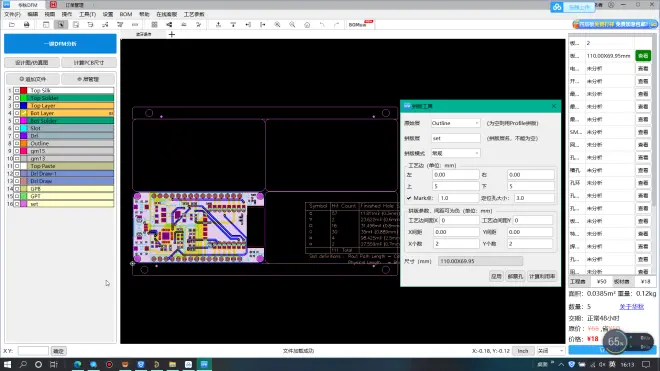Click the home view toolbar icon

coord(307,25)
